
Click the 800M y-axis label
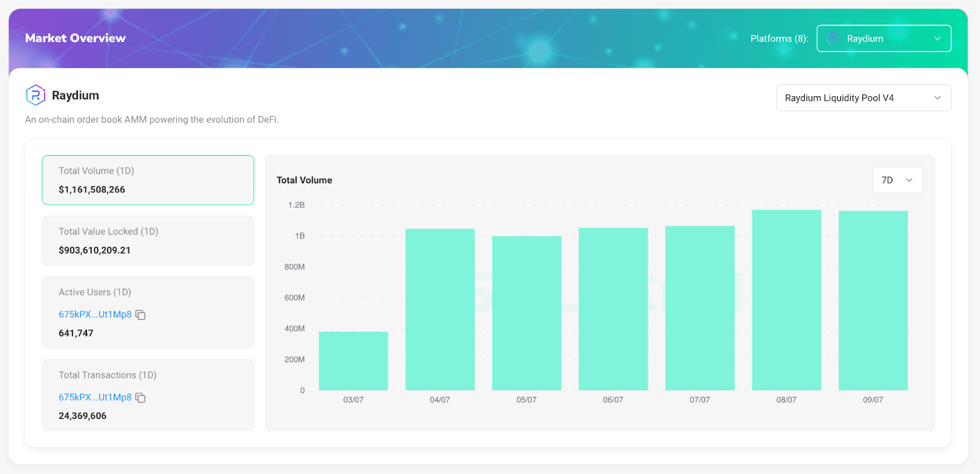[295, 267]
